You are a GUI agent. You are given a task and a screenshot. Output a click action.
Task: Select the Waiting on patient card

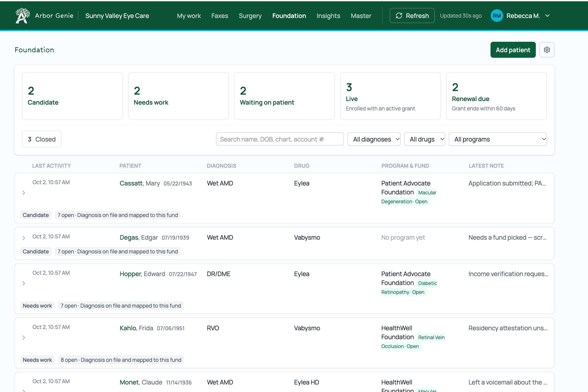[284, 96]
